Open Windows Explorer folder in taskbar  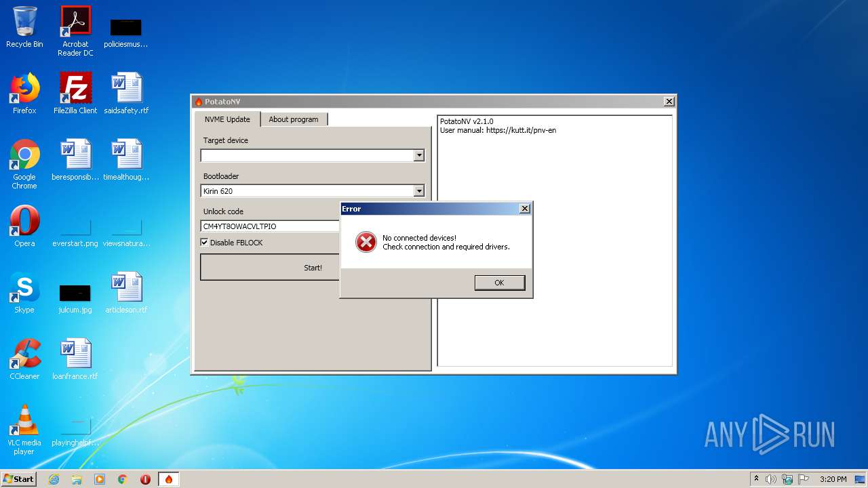pyautogui.click(x=77, y=479)
